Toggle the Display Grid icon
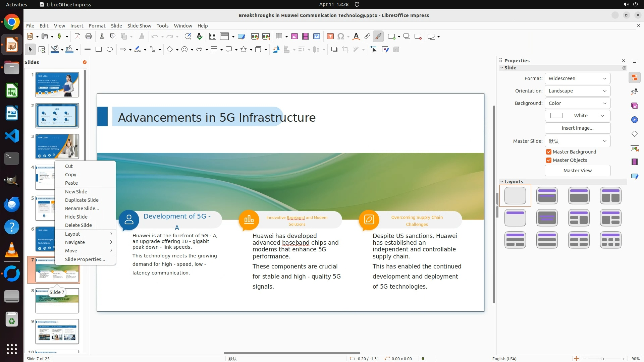644x362 pixels. pos(212,37)
